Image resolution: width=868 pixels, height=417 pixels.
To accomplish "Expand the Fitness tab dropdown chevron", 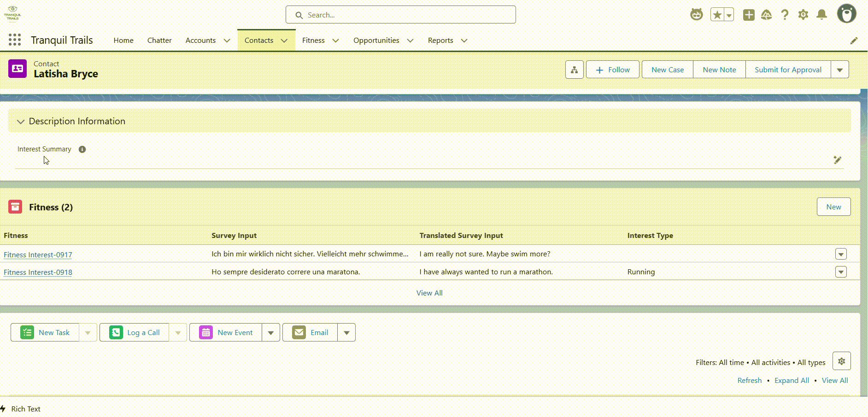I will [335, 41].
